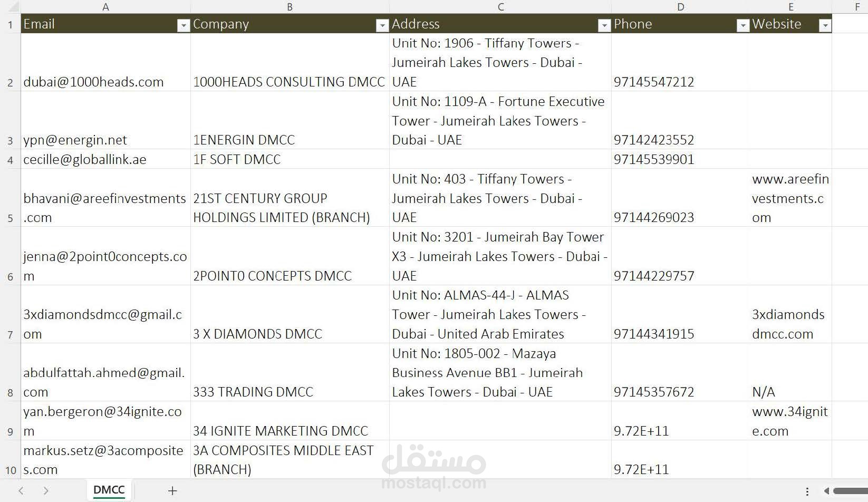Click the sheet options three-dot icon
Screen dimensions: 868x502
pyautogui.click(x=807, y=491)
